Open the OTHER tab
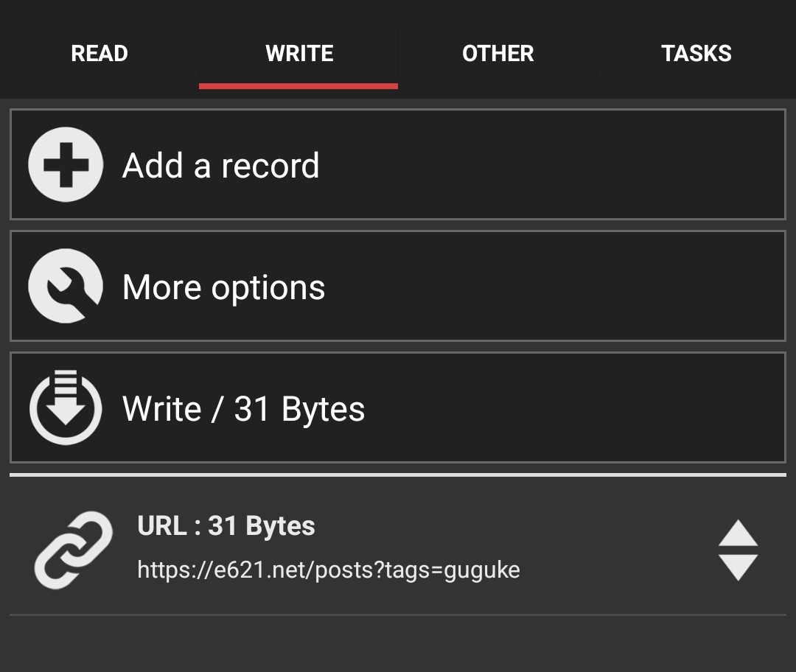Screen dimensions: 796x672 [x=497, y=53]
